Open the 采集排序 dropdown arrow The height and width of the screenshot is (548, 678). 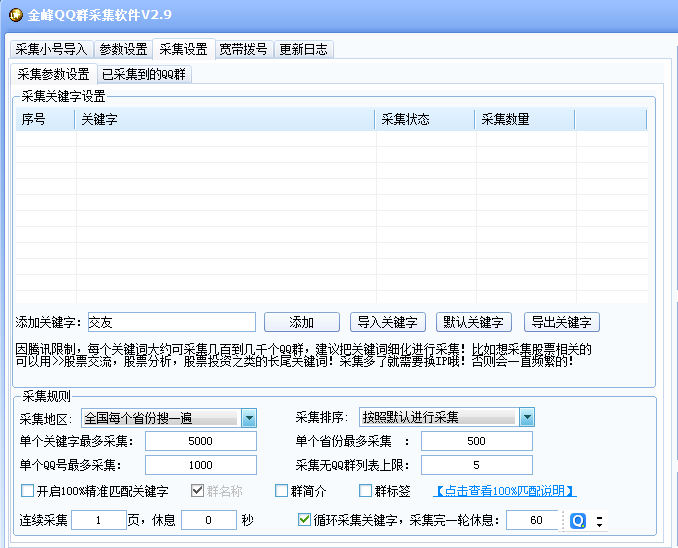(x=527, y=417)
